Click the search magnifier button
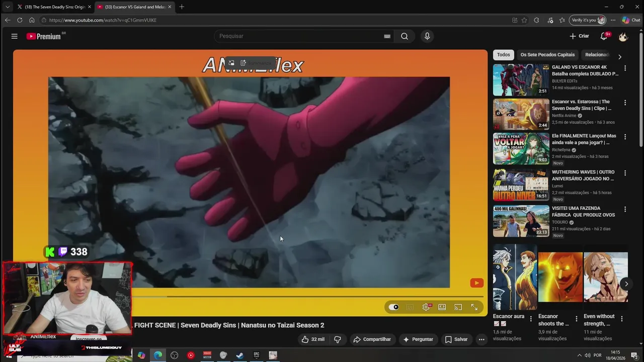The height and width of the screenshot is (362, 644). coord(405,36)
